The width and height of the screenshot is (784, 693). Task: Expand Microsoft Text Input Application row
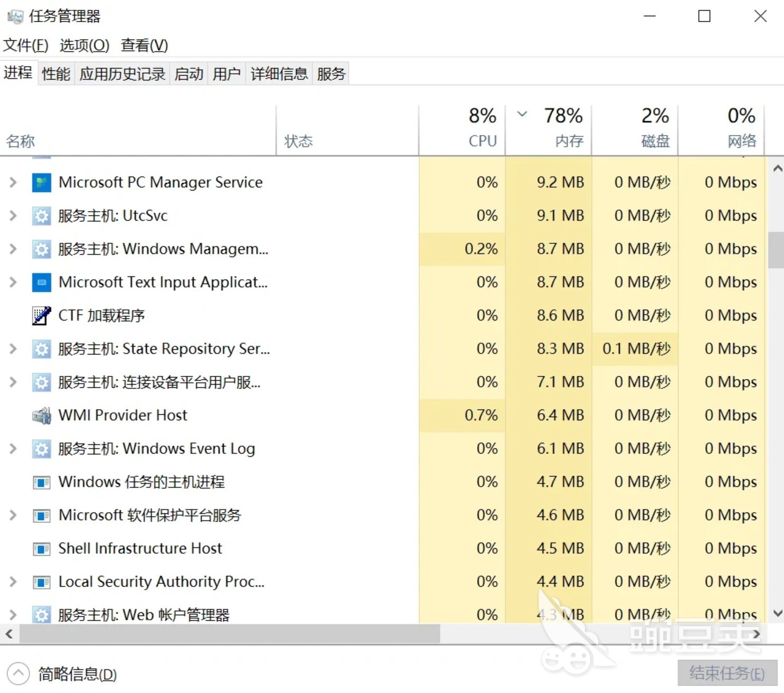13,283
